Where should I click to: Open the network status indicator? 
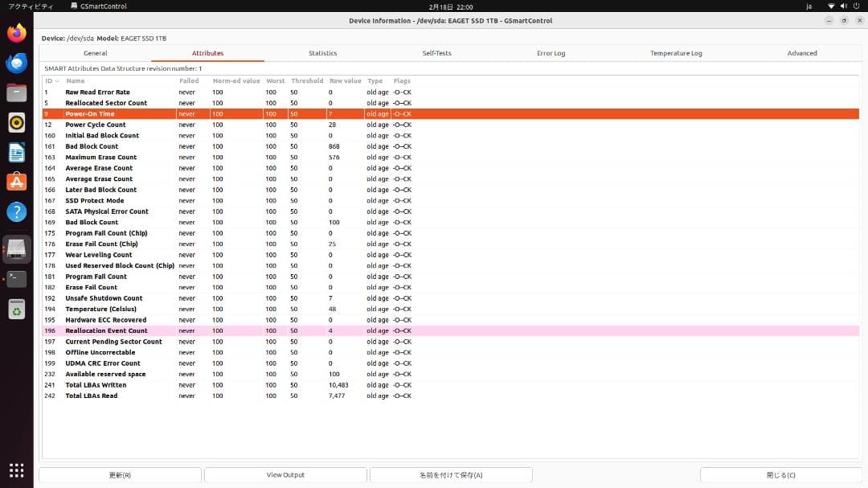click(831, 6)
